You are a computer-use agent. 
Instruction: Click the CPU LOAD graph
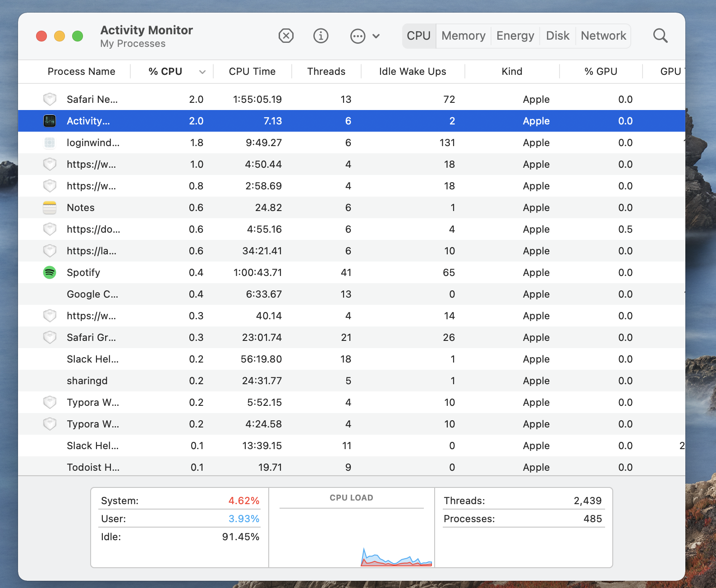(x=352, y=537)
